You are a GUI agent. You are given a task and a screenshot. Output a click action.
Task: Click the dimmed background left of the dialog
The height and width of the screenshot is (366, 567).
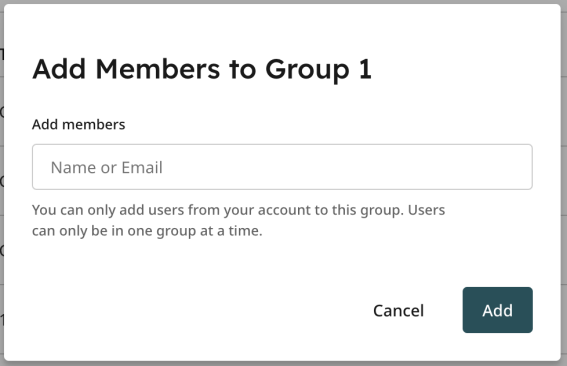coord(1,181)
